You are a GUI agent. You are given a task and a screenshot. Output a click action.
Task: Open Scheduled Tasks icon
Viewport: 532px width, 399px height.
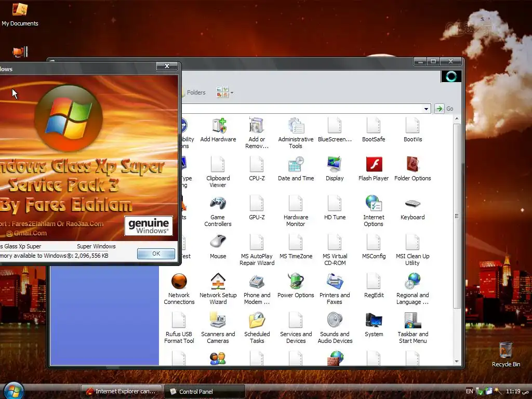point(257,328)
